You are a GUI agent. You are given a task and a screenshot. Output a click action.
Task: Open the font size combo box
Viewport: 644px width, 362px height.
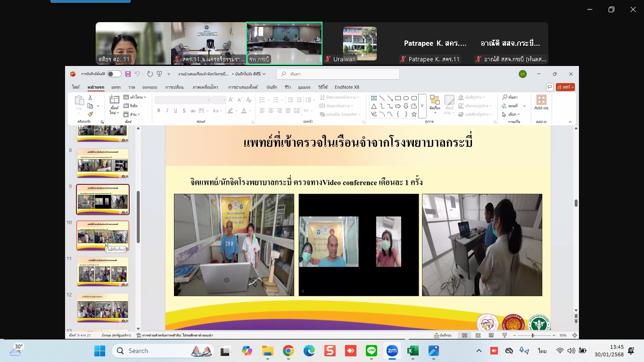point(219,100)
